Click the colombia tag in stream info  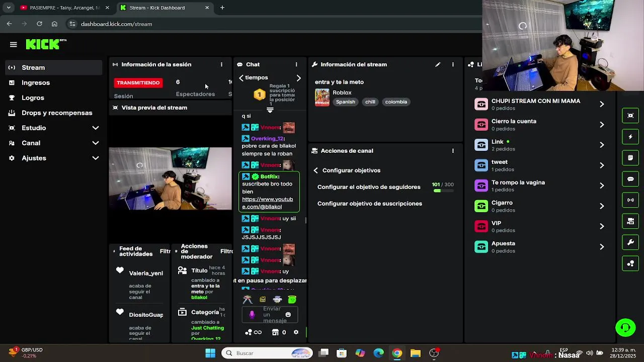point(396,102)
